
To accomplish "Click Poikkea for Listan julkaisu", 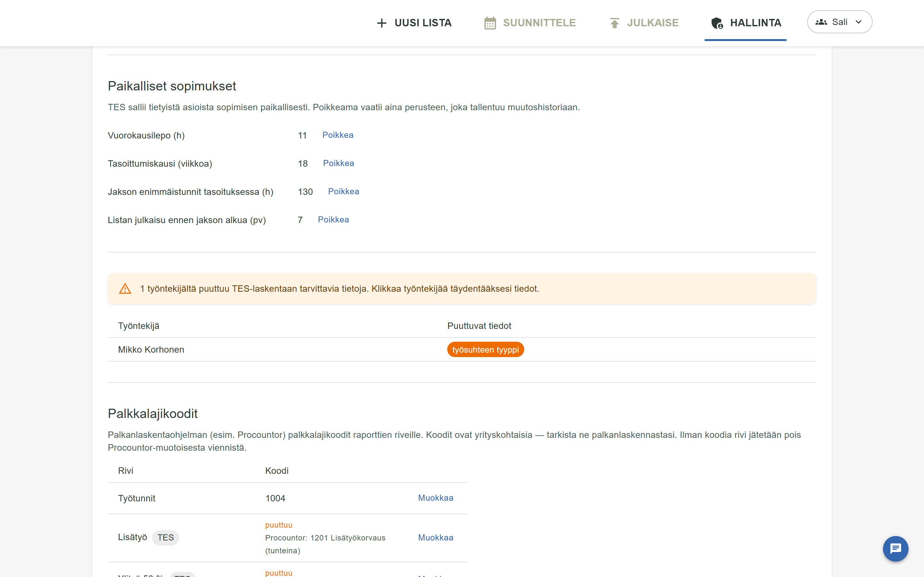I will [x=333, y=220].
